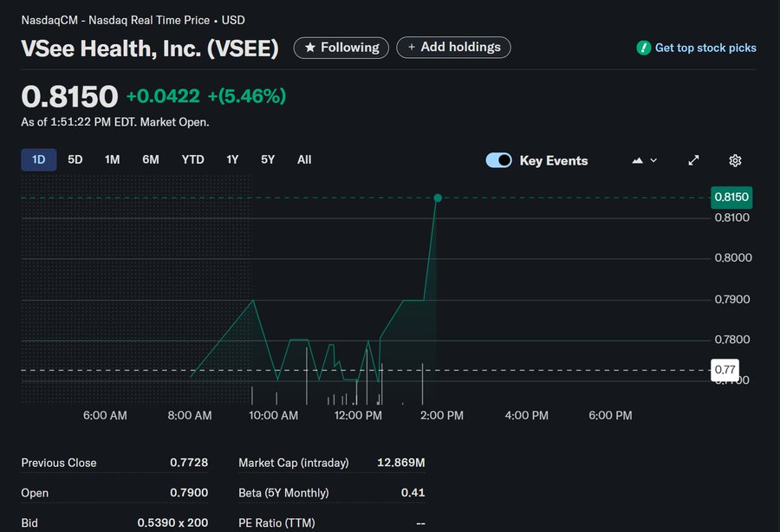Click the 0.8000 price axis label
Screen dimensions: 780x532
coord(733,257)
